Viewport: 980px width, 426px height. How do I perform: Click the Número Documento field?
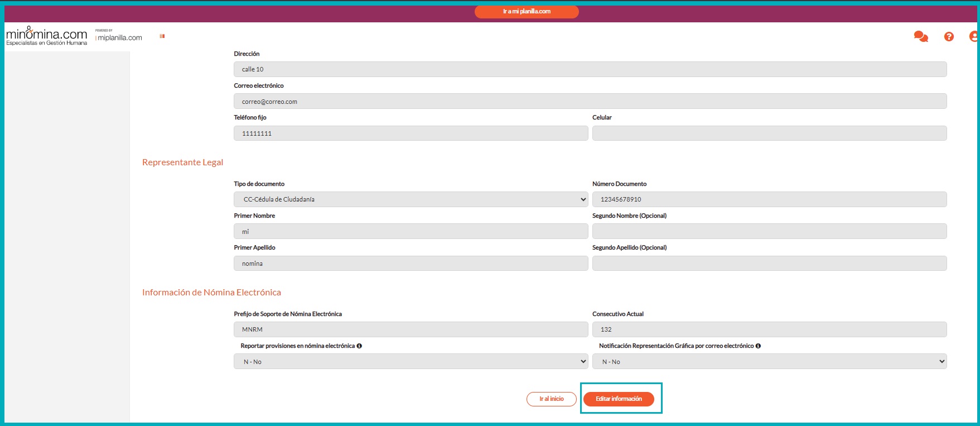tap(770, 199)
